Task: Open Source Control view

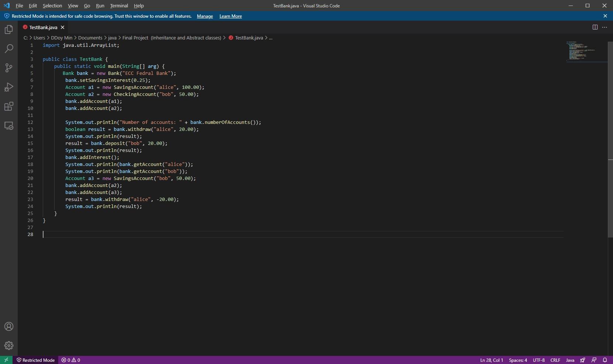Action: tap(8, 68)
